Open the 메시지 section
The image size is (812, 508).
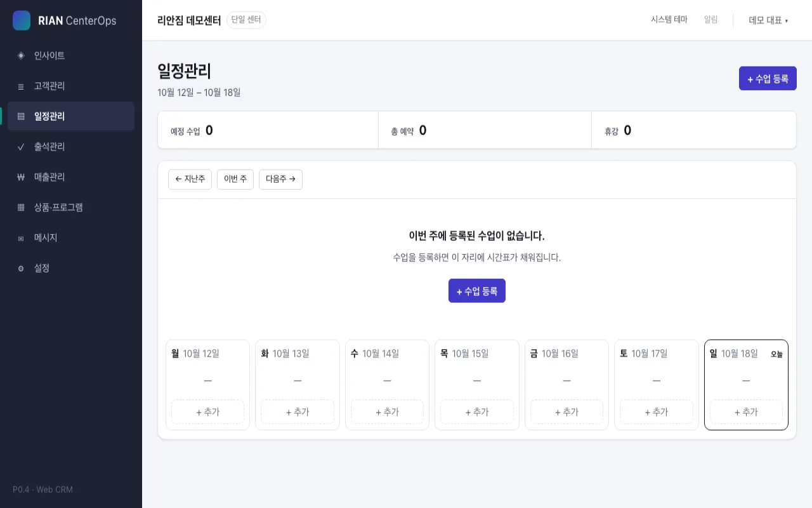click(x=71, y=238)
